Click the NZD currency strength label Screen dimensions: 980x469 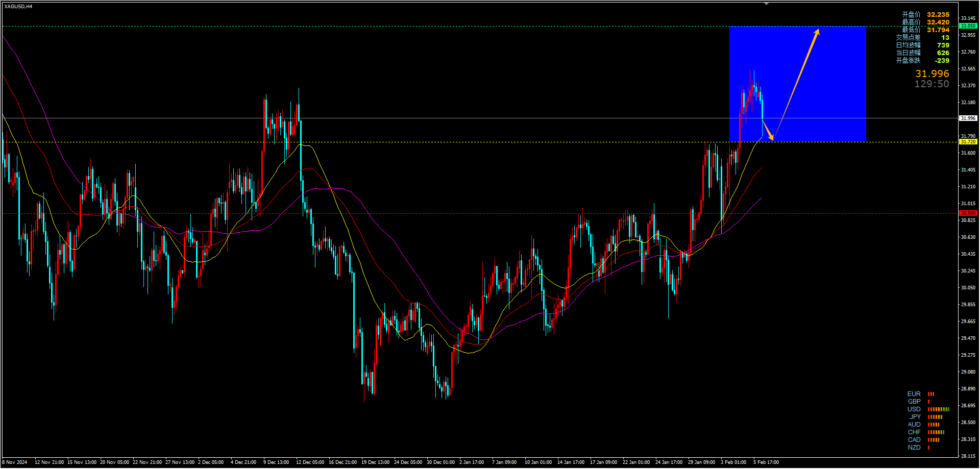coord(914,448)
